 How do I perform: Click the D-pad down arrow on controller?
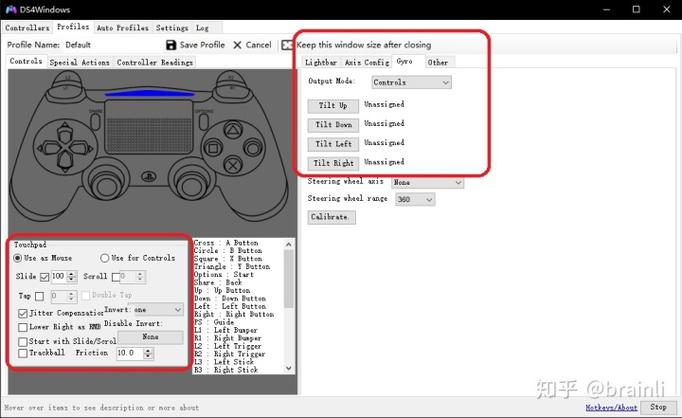(x=65, y=160)
